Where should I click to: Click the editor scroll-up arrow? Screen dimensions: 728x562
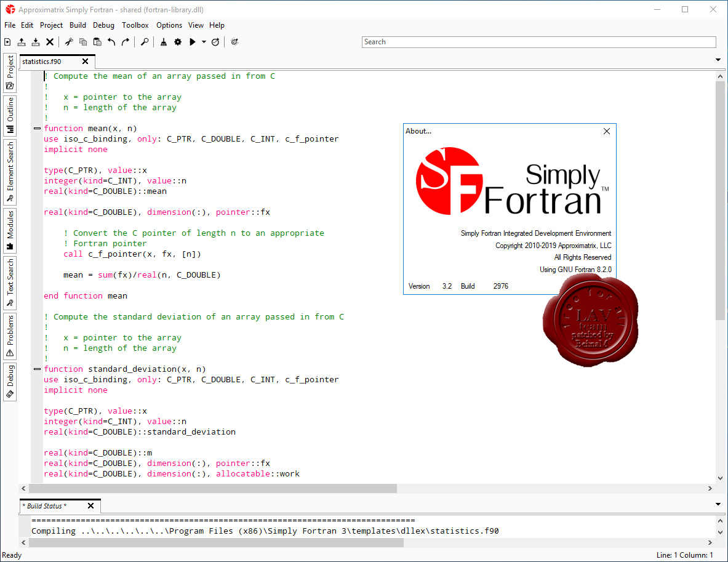point(720,76)
